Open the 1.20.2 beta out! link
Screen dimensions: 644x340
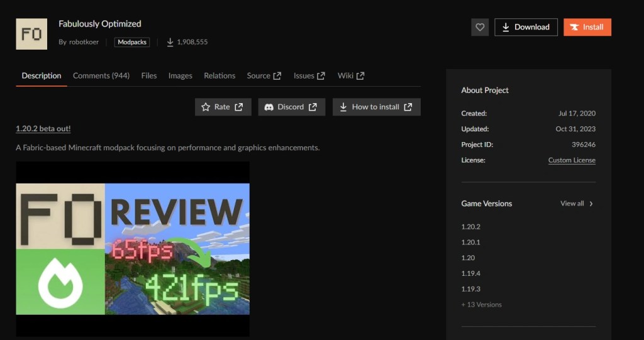(43, 129)
